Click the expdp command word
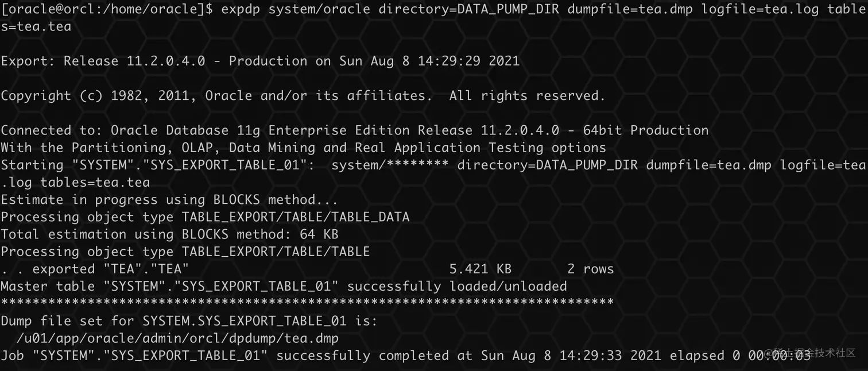 (241, 9)
